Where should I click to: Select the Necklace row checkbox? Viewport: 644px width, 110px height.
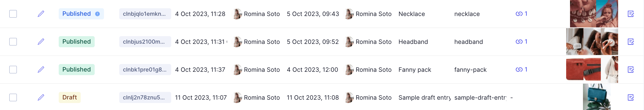13,14
